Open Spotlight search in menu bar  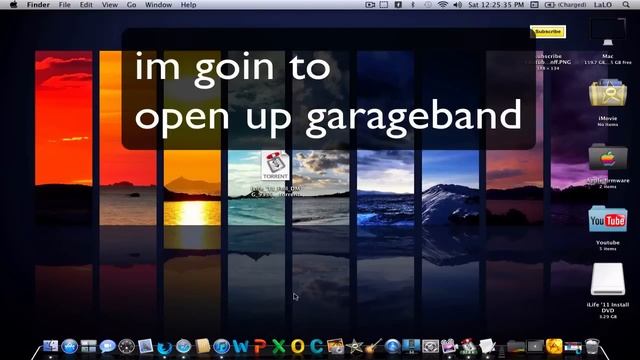click(626, 4)
